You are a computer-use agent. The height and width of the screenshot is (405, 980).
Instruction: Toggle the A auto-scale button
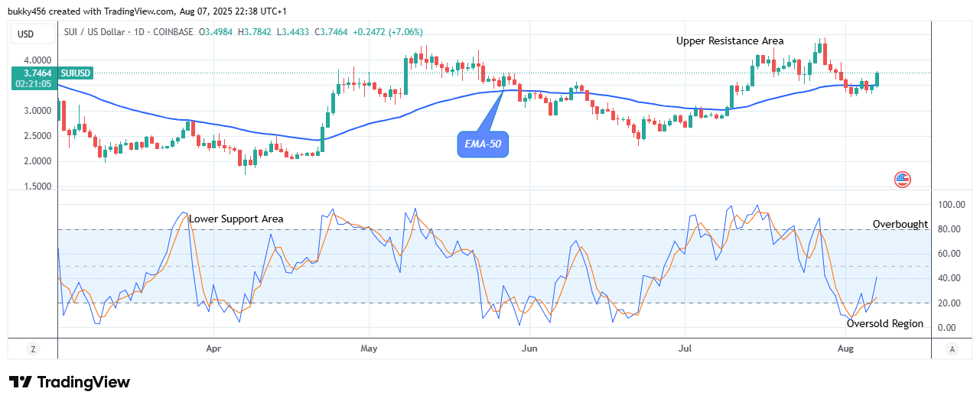(952, 349)
